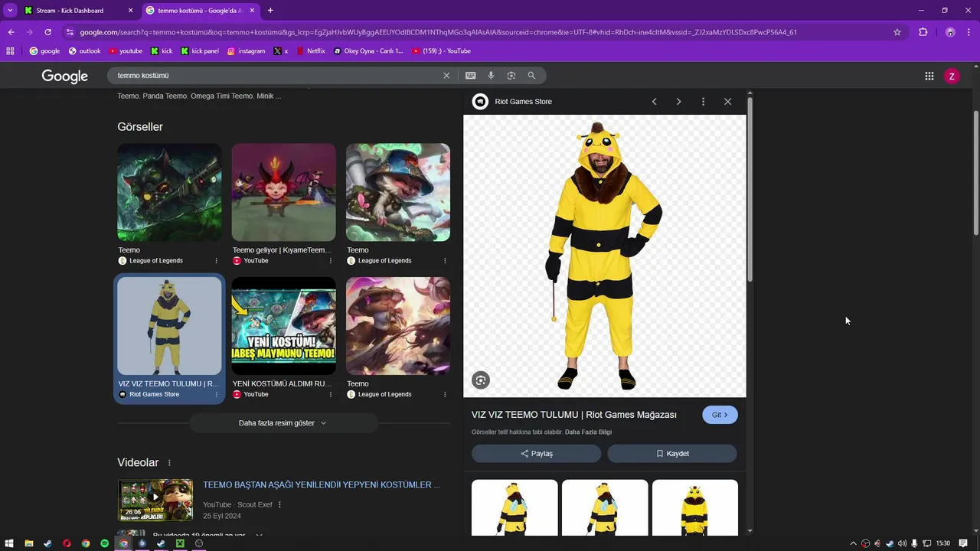Click the main page vertical scrollbar

976,172
